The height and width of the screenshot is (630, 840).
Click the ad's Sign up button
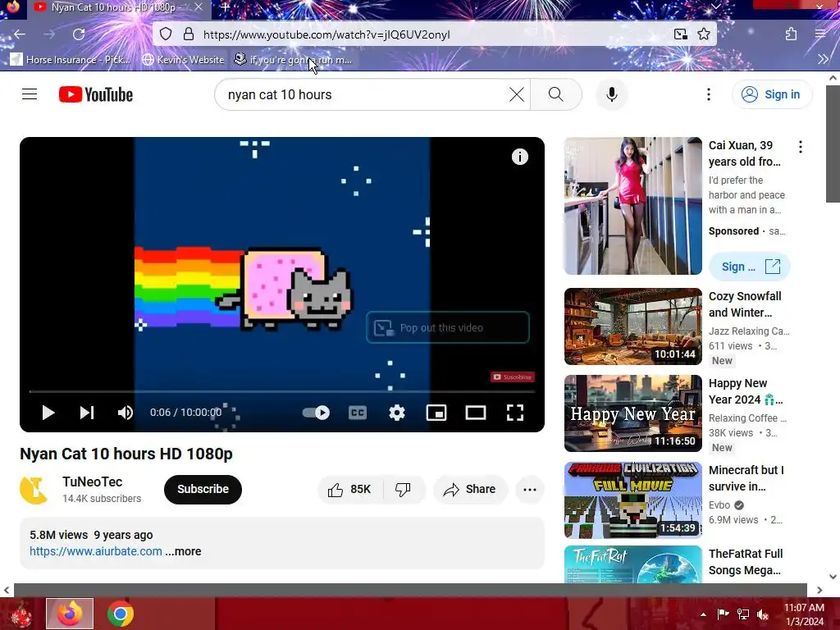(x=750, y=267)
